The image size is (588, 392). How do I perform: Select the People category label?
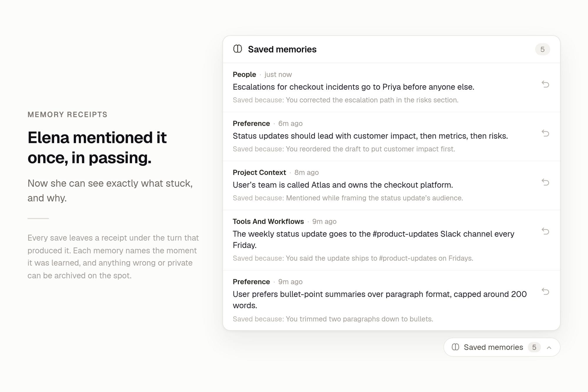pos(244,74)
